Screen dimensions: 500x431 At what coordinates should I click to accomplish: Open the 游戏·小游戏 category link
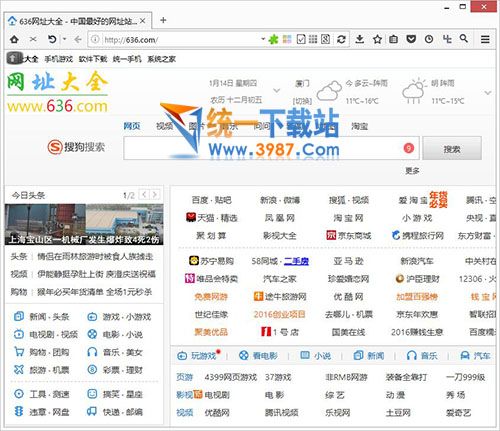[x=127, y=316]
